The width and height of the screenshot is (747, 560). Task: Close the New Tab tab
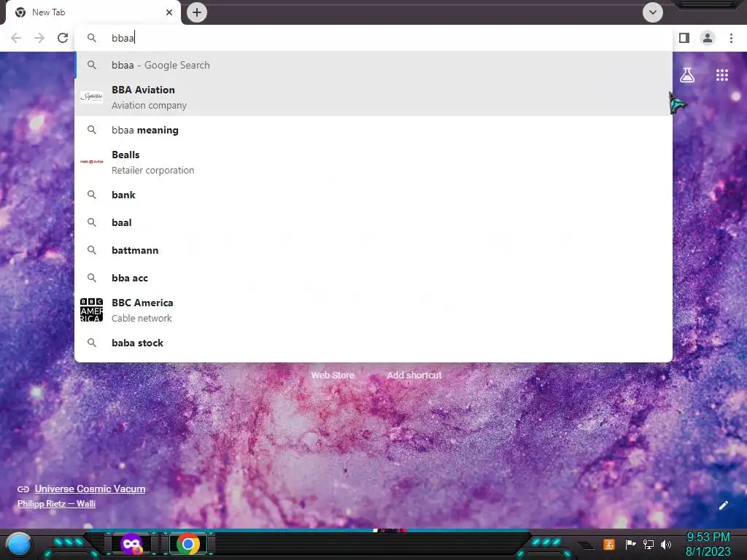point(169,12)
